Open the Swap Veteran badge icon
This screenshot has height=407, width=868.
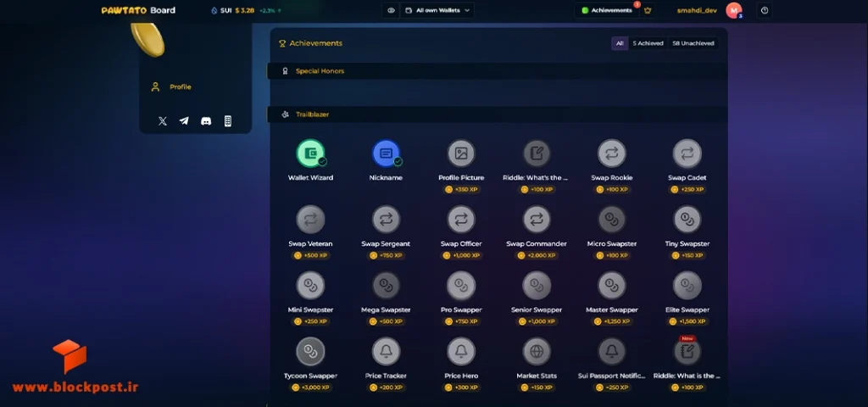point(310,220)
